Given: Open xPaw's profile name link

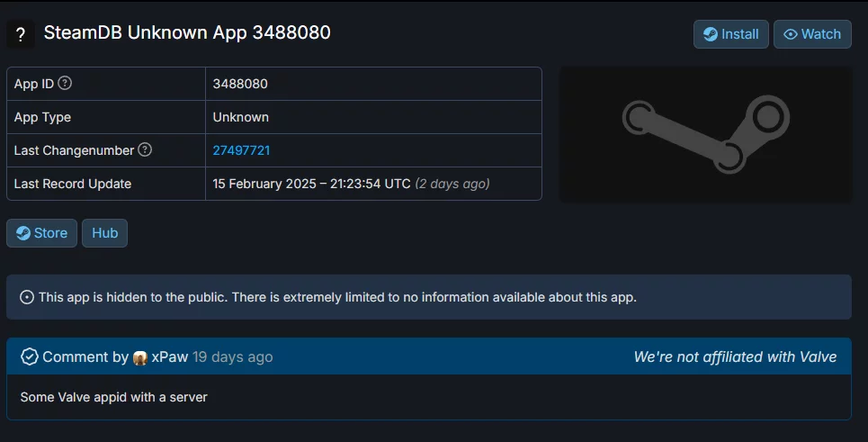Looking at the screenshot, I should tap(170, 357).
